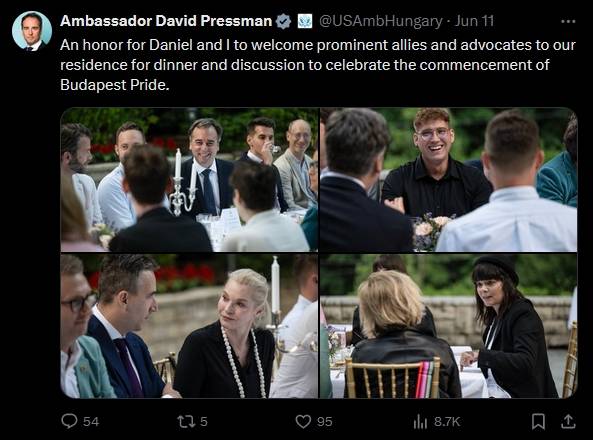Open the photo of woman with pearl necklace
Screen dimensions: 593x440
click(x=189, y=326)
